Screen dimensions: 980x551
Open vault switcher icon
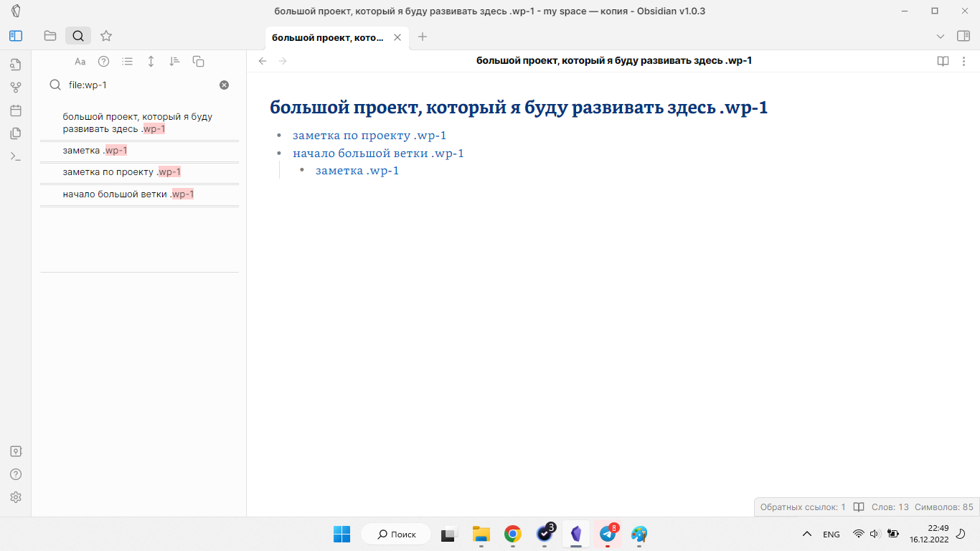click(x=16, y=451)
